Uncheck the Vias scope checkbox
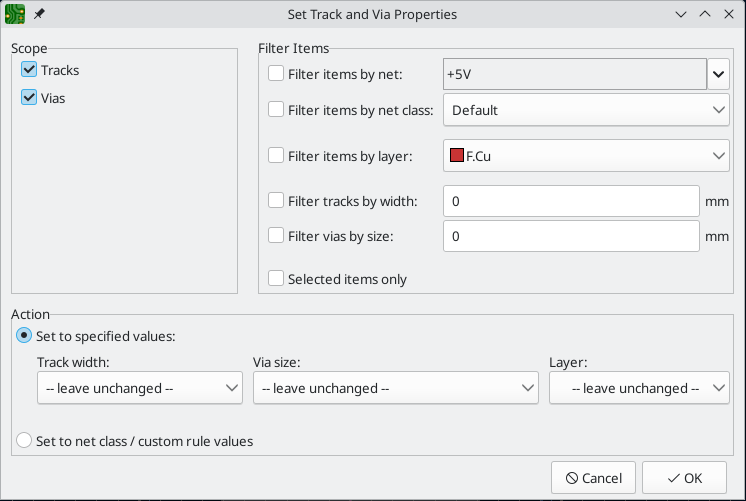Screen dimensions: 746x501 click(x=28, y=98)
